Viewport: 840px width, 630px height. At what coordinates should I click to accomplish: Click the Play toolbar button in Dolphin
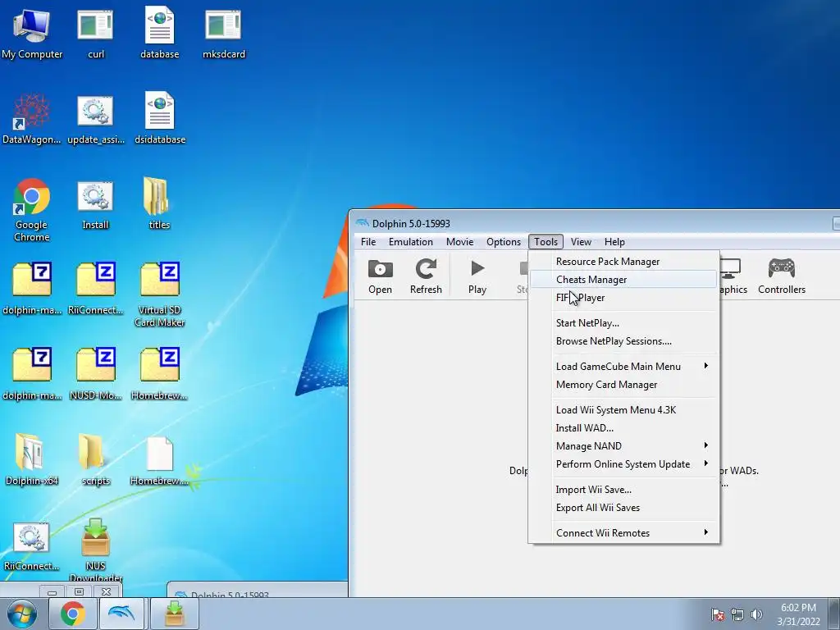click(x=477, y=277)
